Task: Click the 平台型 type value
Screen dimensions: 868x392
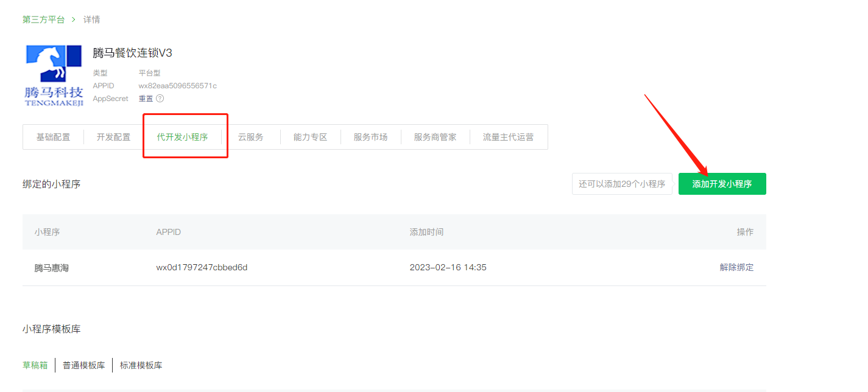Action: (x=150, y=73)
